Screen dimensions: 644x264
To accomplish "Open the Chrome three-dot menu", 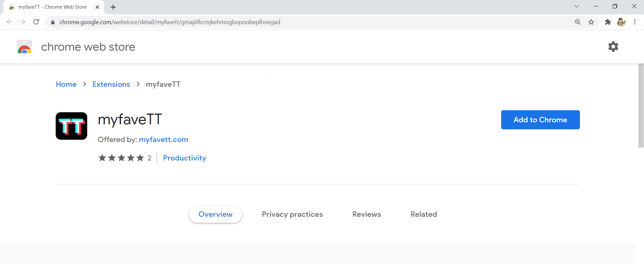I will coord(635,22).
